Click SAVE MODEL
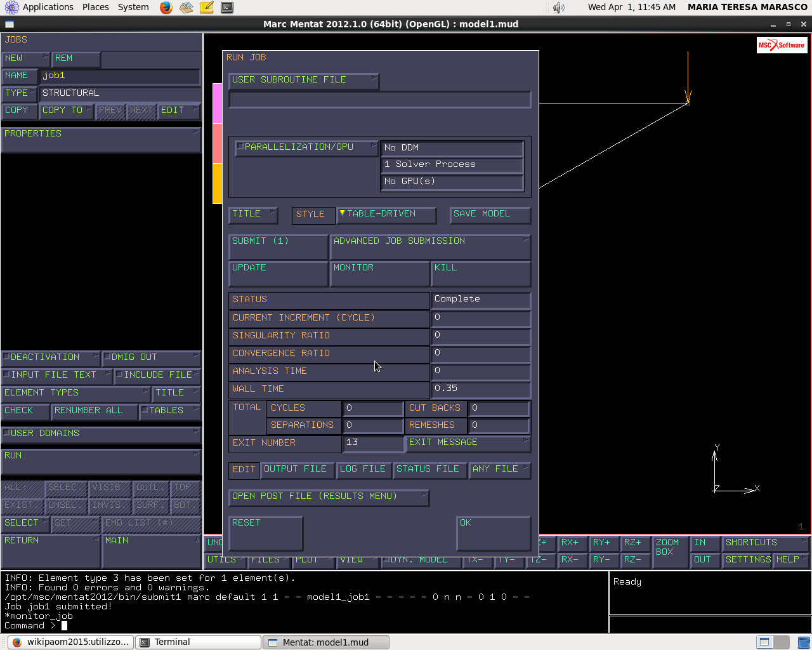This screenshot has width=812, height=650. 490,215
